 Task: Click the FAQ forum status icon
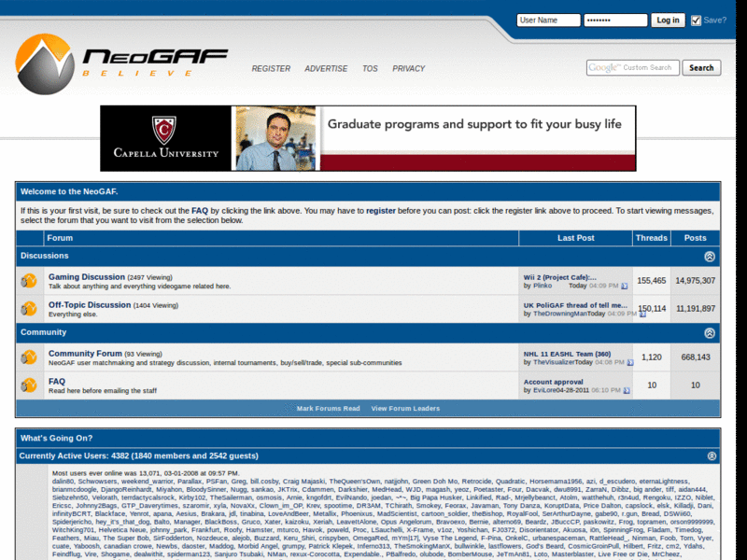tap(28, 386)
